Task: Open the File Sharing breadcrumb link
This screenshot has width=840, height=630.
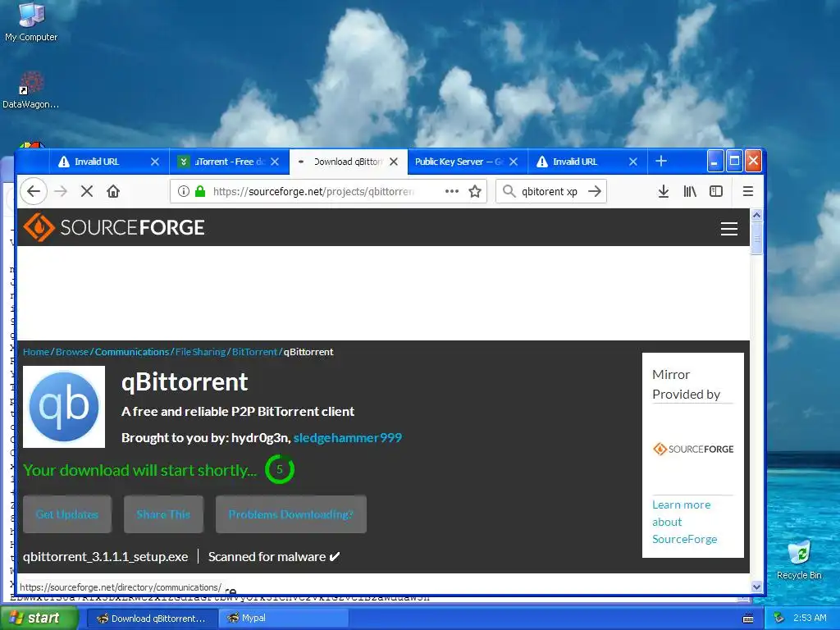Action: 200,352
